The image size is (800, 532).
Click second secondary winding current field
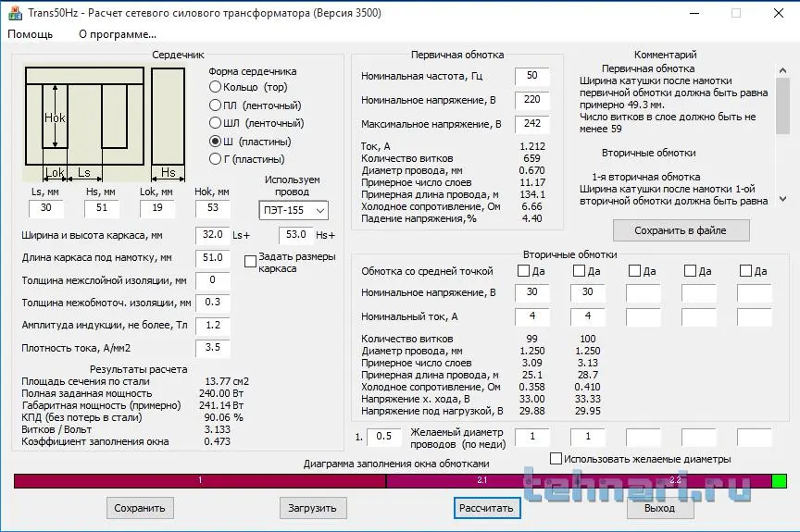588,316
